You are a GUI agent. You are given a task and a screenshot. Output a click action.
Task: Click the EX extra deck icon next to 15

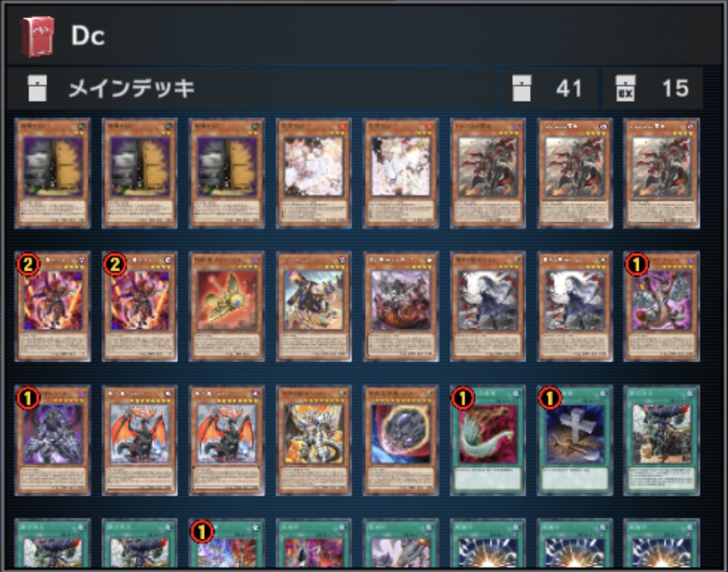626,88
